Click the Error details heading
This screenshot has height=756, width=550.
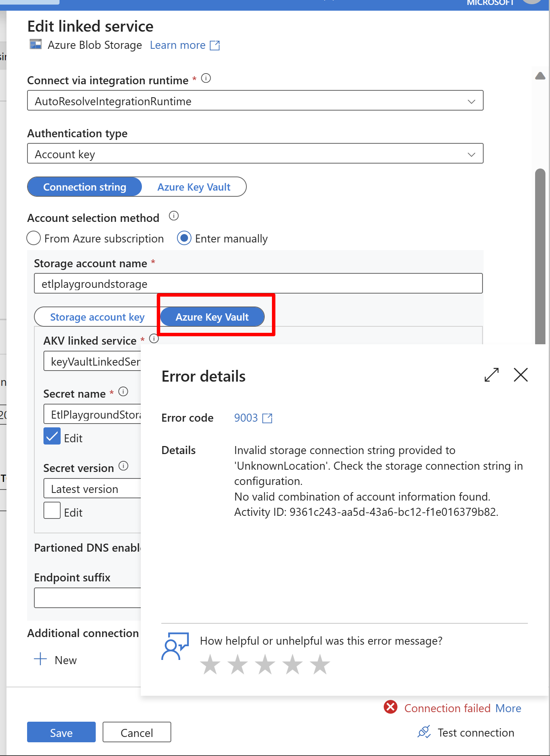(x=204, y=376)
